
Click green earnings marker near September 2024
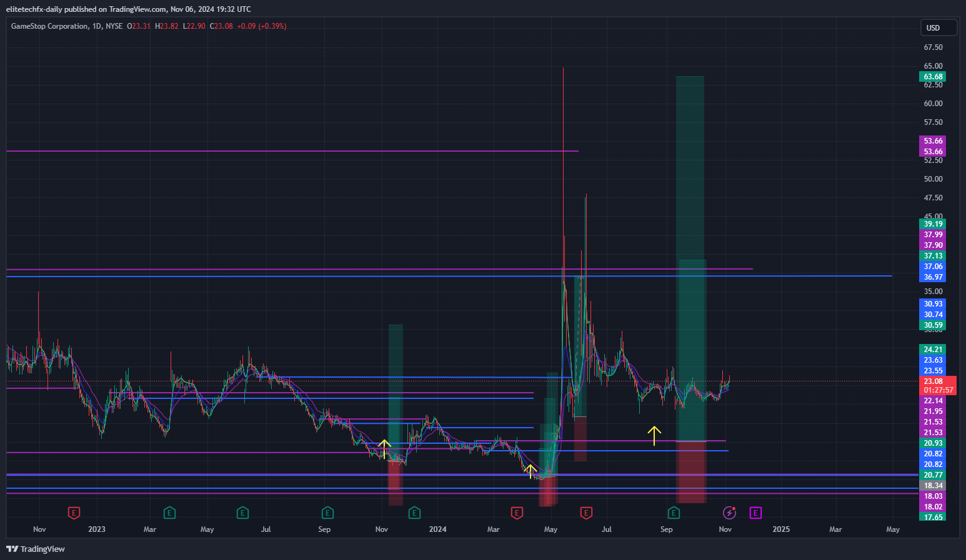tap(673, 513)
